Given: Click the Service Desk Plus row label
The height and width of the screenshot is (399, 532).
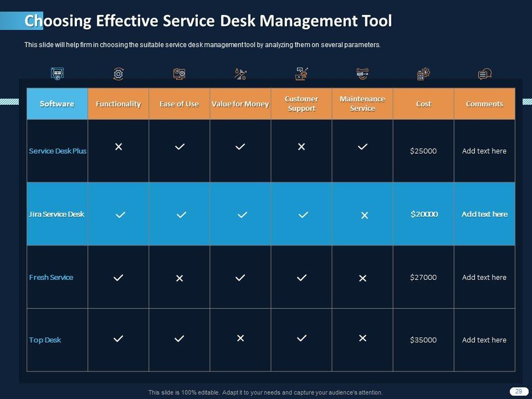Looking at the screenshot, I should coord(58,151).
